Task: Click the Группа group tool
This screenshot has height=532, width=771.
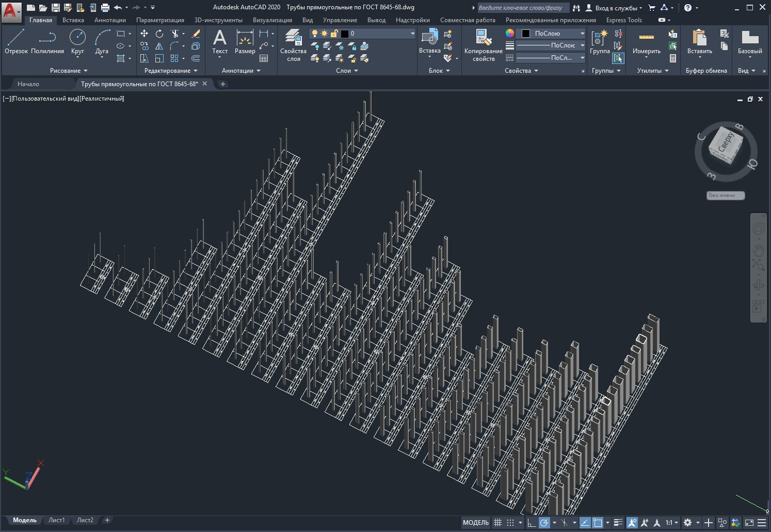Action: [x=600, y=42]
